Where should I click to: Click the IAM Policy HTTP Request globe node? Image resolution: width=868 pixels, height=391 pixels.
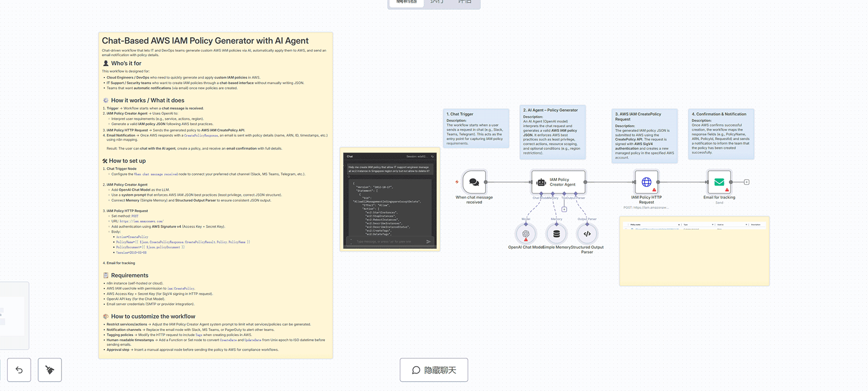646,182
